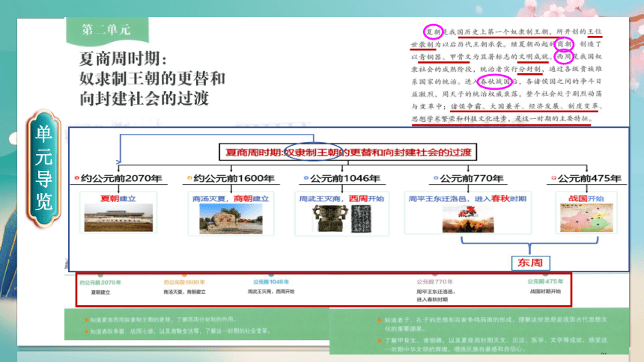Click the large date 公元前770年

pyautogui.click(x=472, y=178)
